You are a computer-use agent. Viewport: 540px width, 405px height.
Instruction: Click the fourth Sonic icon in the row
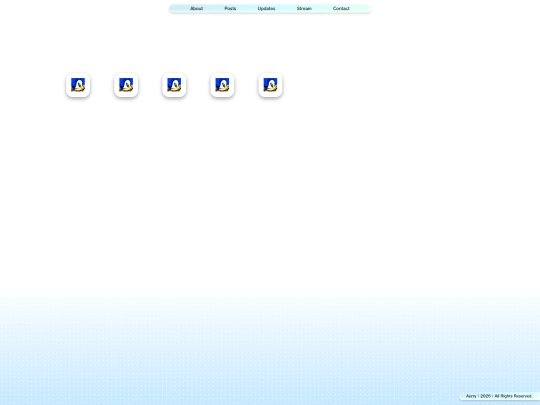[x=222, y=85]
